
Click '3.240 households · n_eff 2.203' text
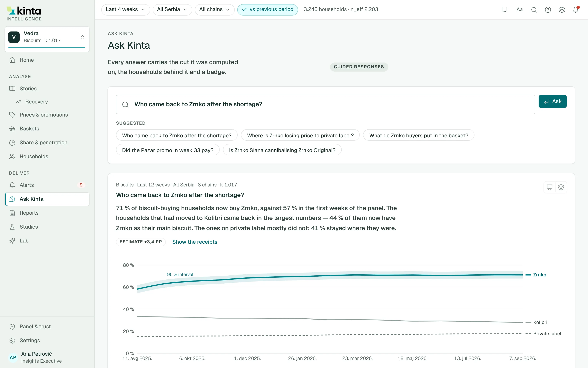click(341, 9)
